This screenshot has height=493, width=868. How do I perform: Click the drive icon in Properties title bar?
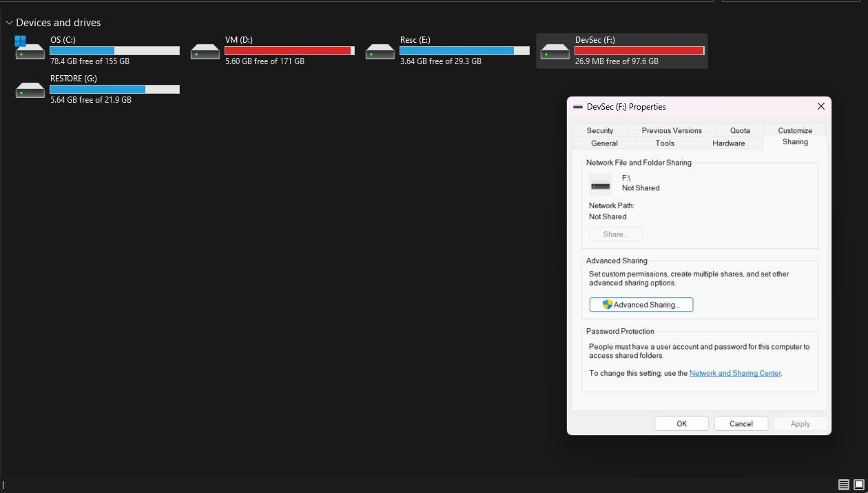point(578,107)
